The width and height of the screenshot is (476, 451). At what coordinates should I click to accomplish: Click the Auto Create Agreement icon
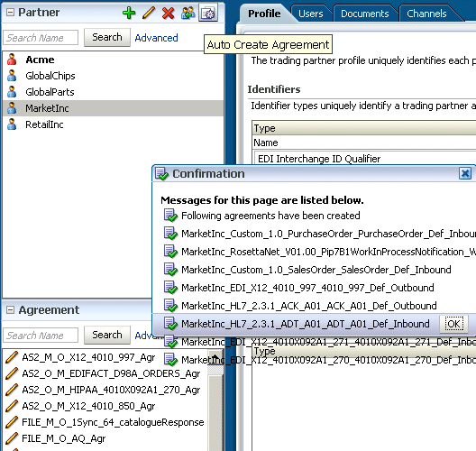(208, 13)
